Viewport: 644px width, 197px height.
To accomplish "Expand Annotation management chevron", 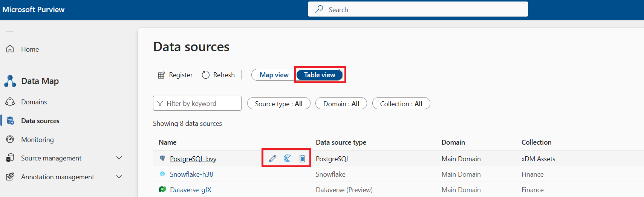I will (119, 177).
